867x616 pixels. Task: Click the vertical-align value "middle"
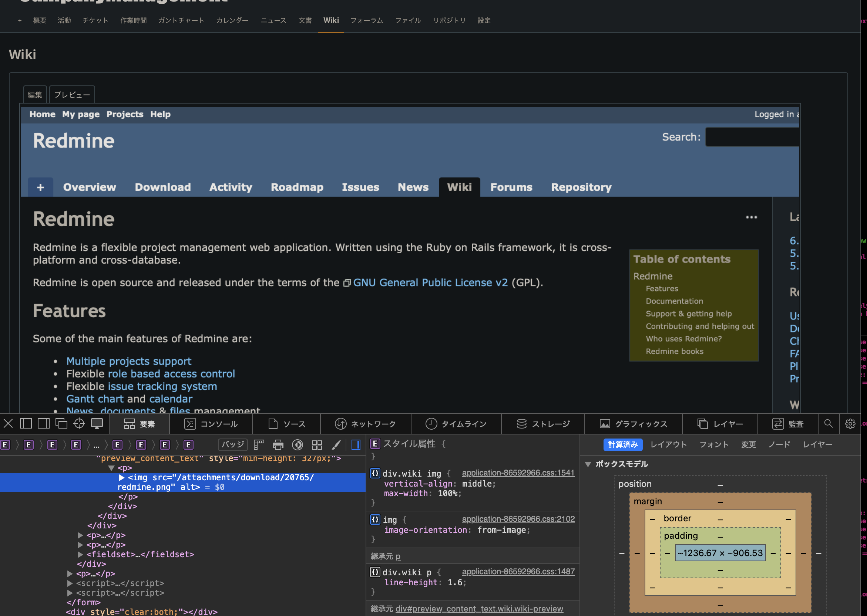point(477,484)
